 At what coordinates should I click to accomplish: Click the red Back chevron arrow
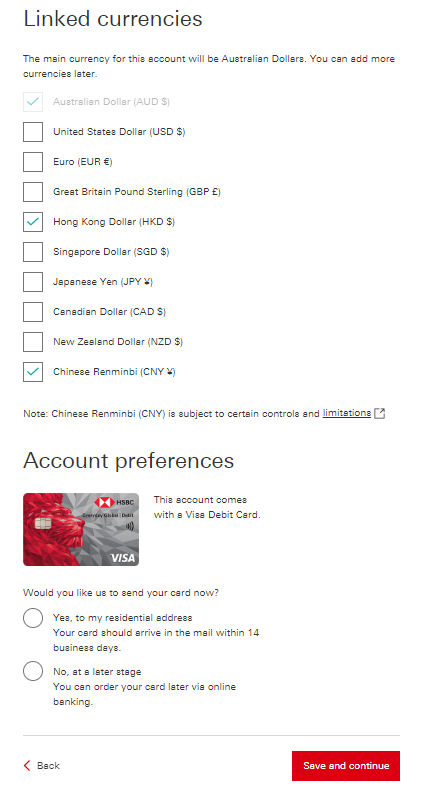[27, 765]
